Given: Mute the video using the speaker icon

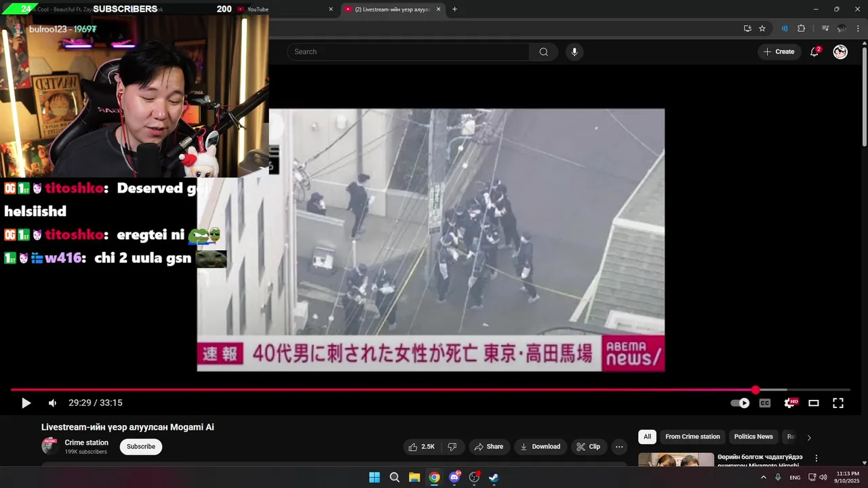Looking at the screenshot, I should (52, 403).
